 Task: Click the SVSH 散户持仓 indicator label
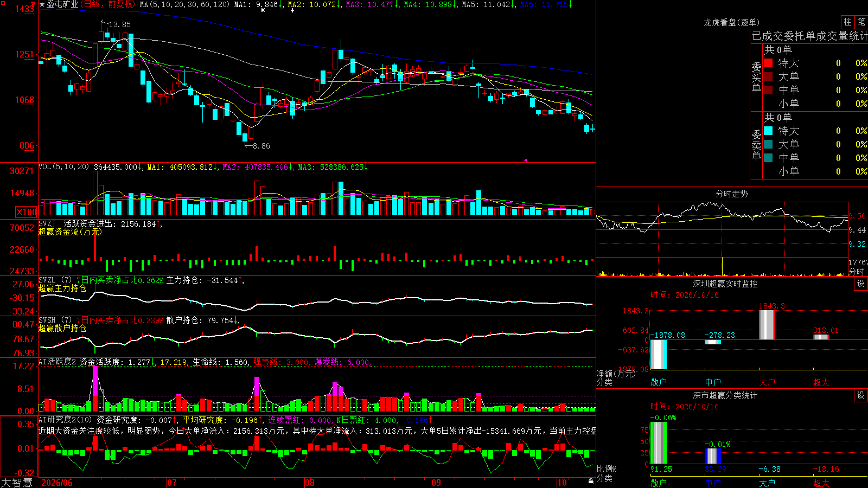click(x=56, y=320)
